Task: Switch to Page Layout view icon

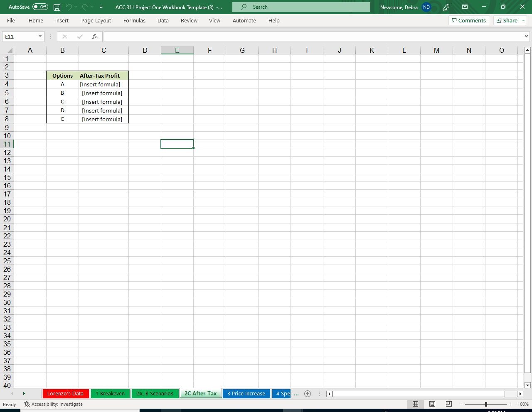Action: click(432, 404)
